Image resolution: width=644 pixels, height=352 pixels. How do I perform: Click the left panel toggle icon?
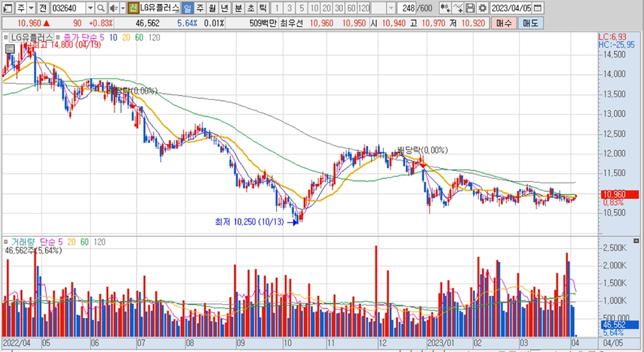click(7, 8)
